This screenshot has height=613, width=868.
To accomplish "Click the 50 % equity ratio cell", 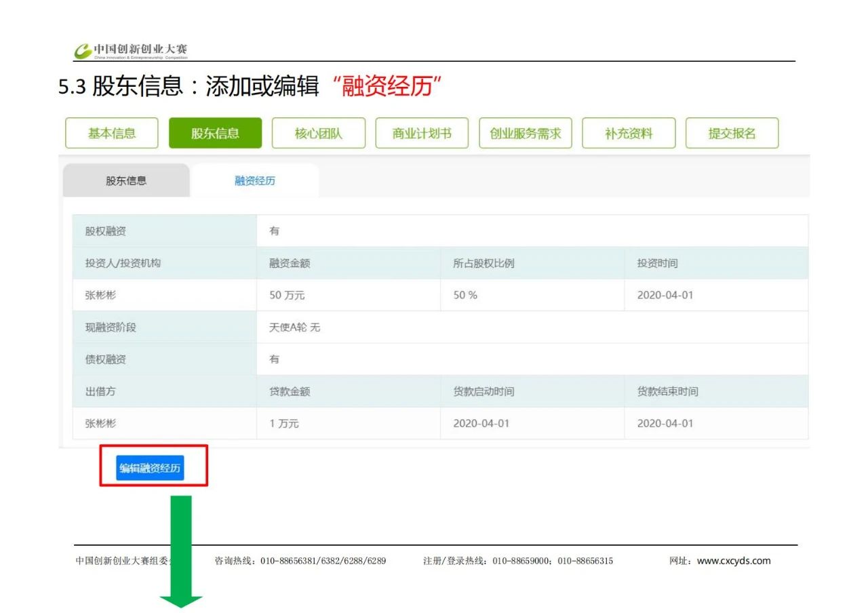I will click(465, 296).
